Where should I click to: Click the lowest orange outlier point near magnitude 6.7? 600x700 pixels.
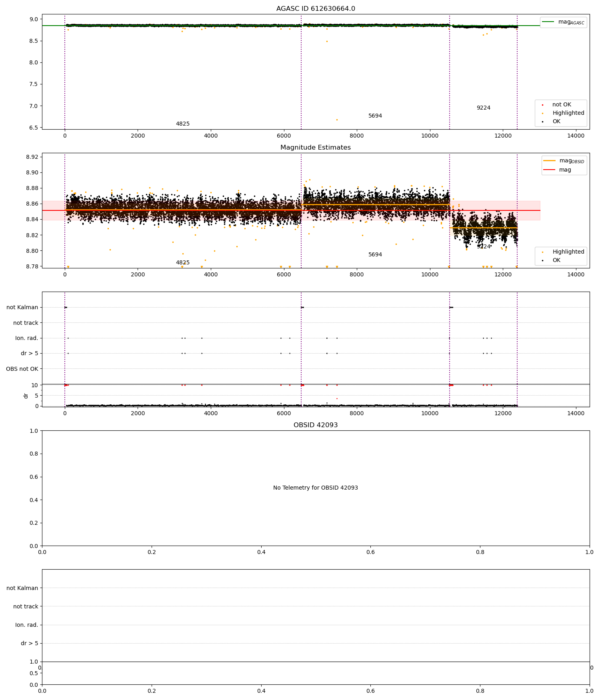tap(337, 120)
